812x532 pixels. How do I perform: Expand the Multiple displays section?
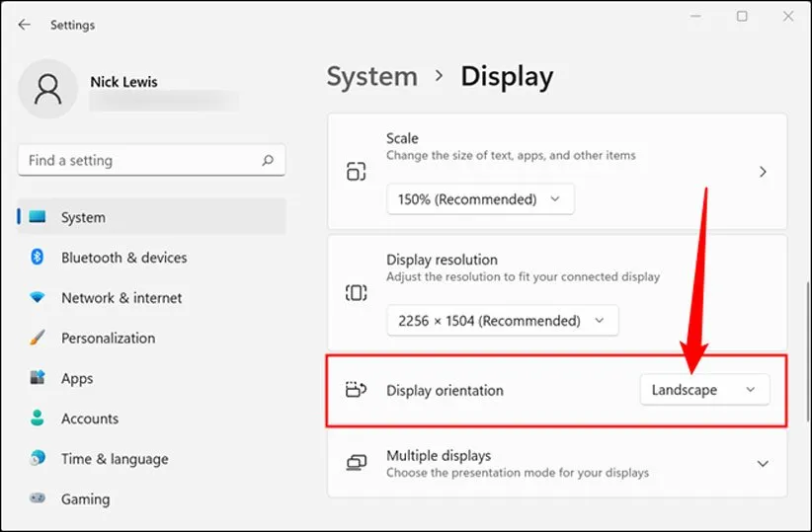click(x=762, y=464)
